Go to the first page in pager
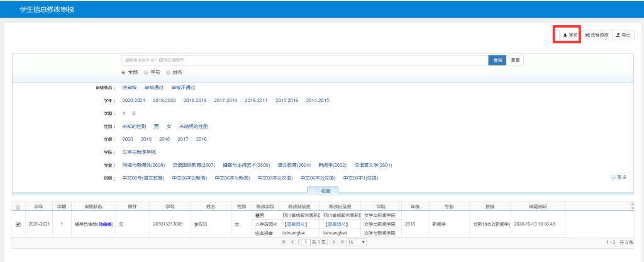This screenshot has height=262, width=644. 286,242
